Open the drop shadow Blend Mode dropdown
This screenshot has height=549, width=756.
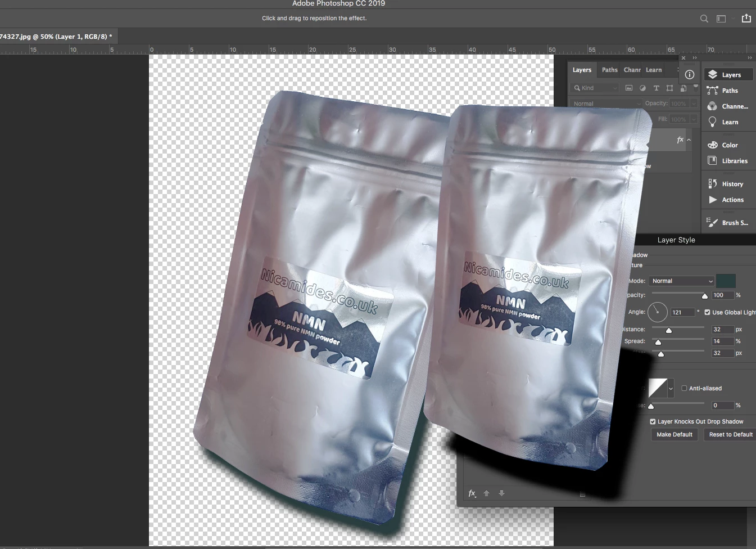point(682,281)
